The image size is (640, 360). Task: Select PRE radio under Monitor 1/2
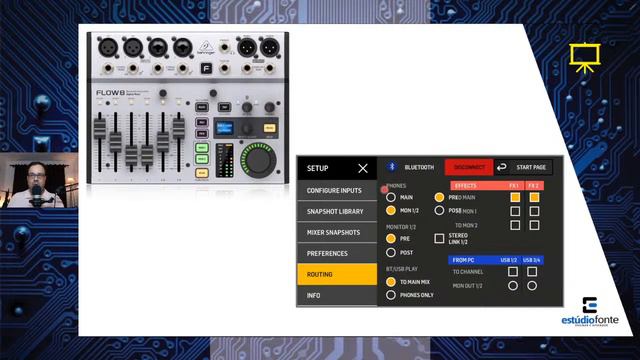(x=391, y=238)
